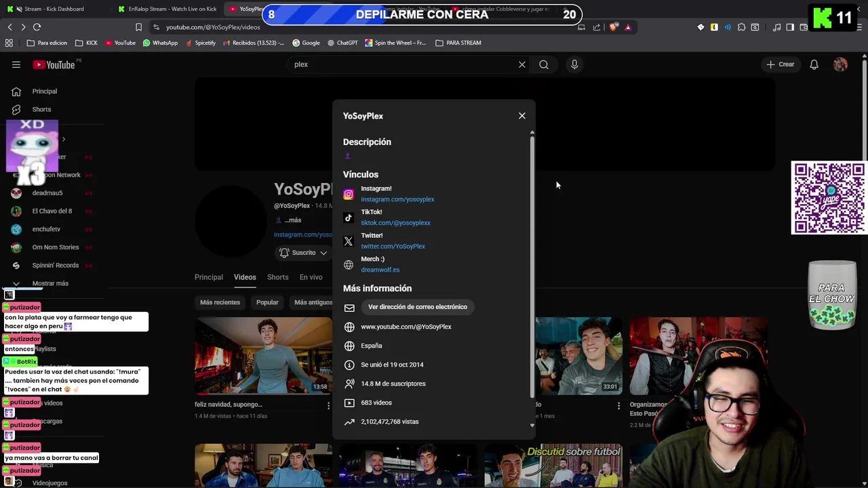Screen dimensions: 868x488
Task: Click the TikTok logo icon in Vínculos
Action: tap(349, 218)
